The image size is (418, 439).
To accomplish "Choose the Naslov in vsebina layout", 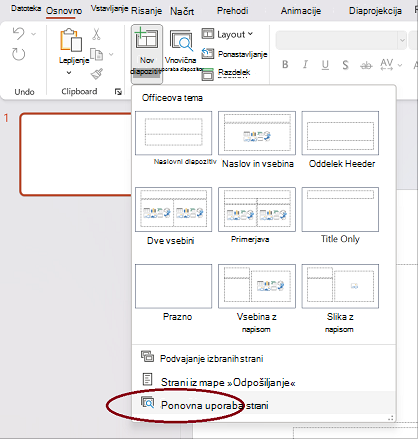I will click(x=257, y=133).
